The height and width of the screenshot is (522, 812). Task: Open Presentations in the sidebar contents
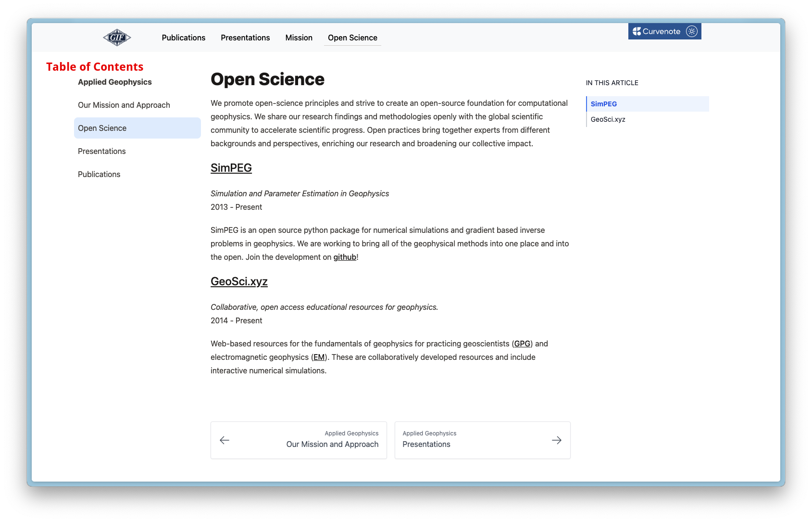pyautogui.click(x=101, y=151)
